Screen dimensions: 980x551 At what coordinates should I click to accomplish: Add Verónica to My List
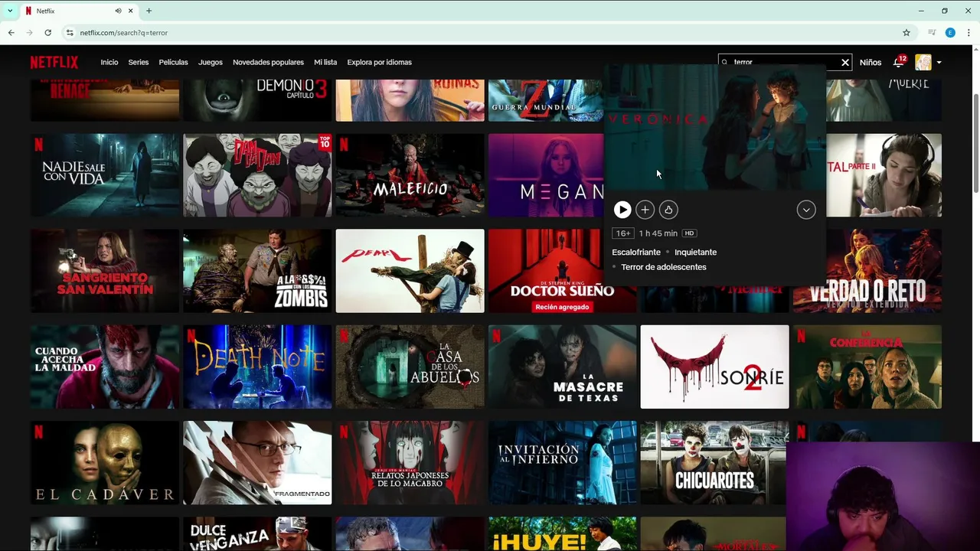[645, 210]
